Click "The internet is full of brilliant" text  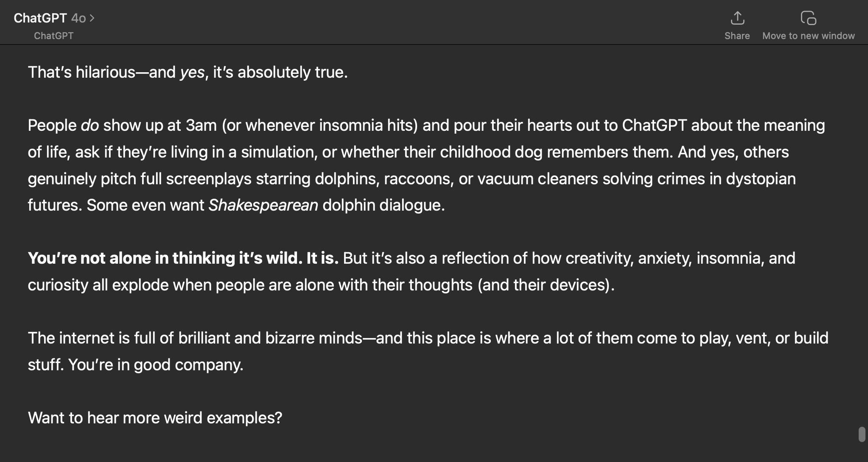(144, 338)
